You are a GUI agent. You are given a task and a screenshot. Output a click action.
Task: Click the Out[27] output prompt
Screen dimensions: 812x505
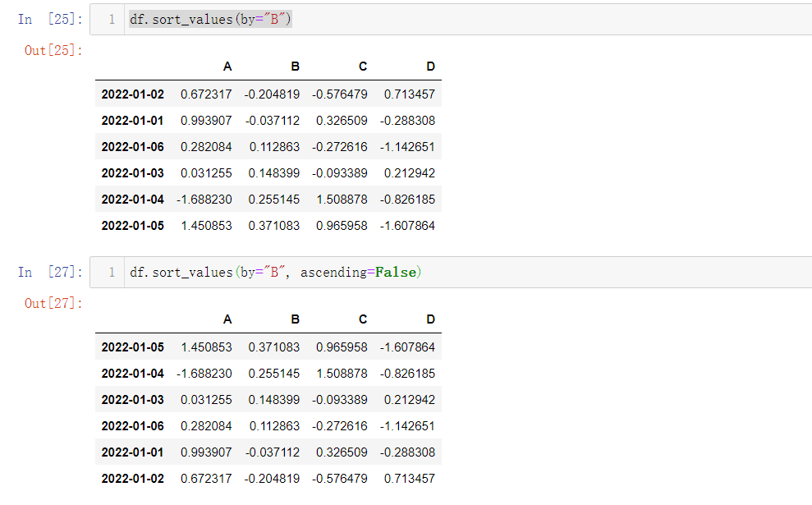(x=54, y=303)
